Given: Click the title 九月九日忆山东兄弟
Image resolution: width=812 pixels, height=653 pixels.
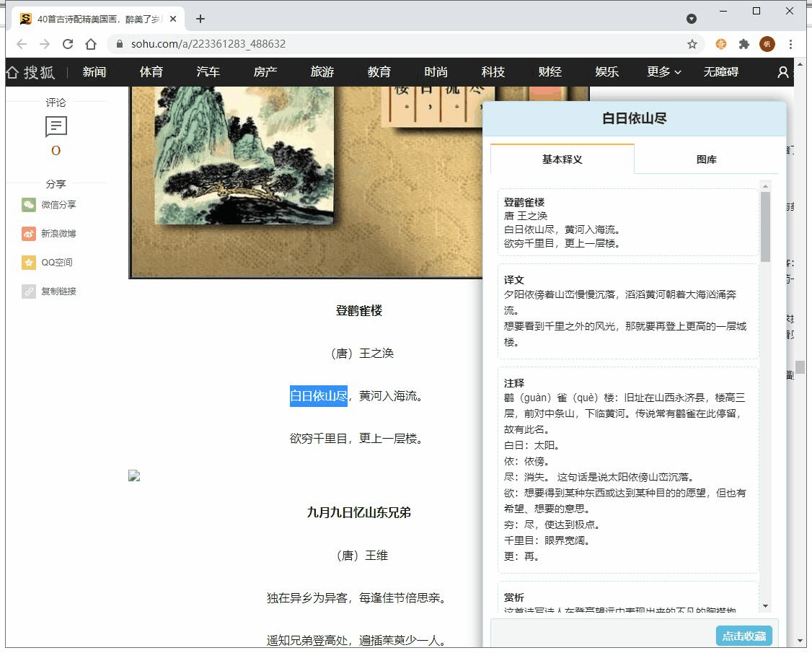Looking at the screenshot, I should [x=359, y=512].
